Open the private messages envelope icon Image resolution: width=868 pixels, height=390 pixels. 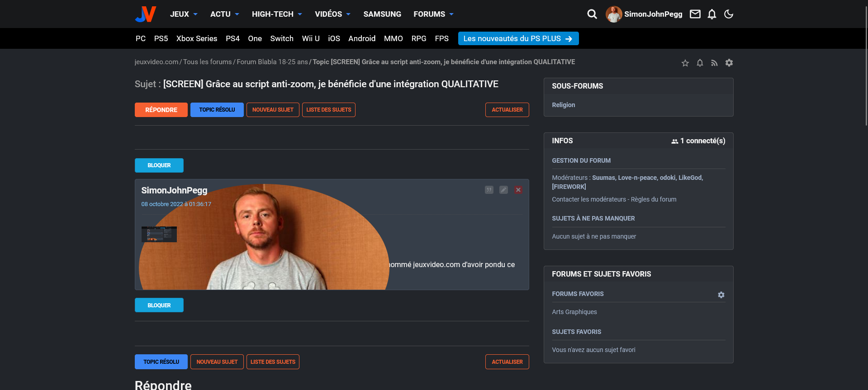tap(695, 14)
